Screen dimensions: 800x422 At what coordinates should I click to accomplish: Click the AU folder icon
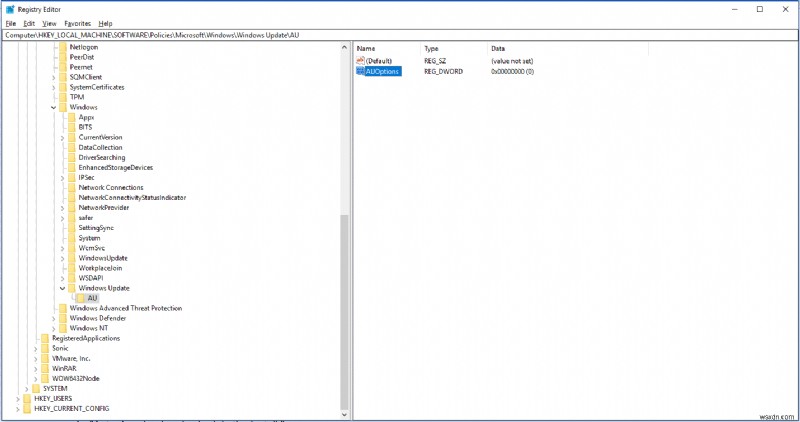81,298
